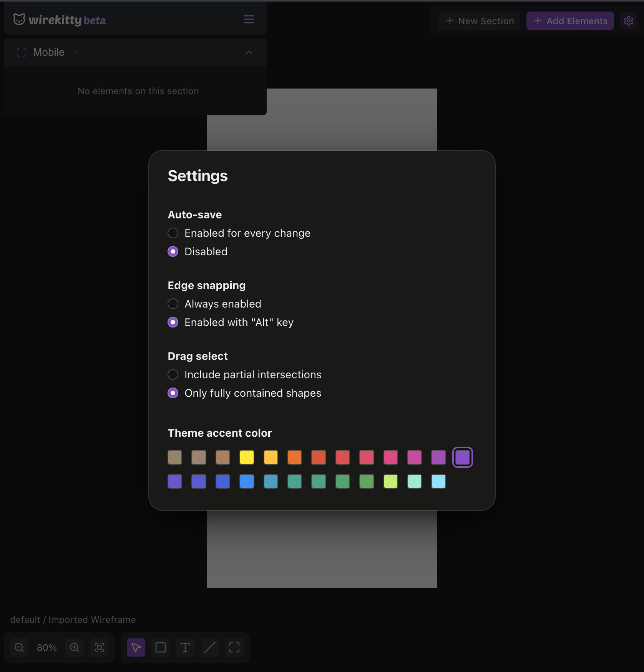This screenshot has width=644, height=672.
Task: Click the wirekitty beta logo
Action: coord(60,20)
